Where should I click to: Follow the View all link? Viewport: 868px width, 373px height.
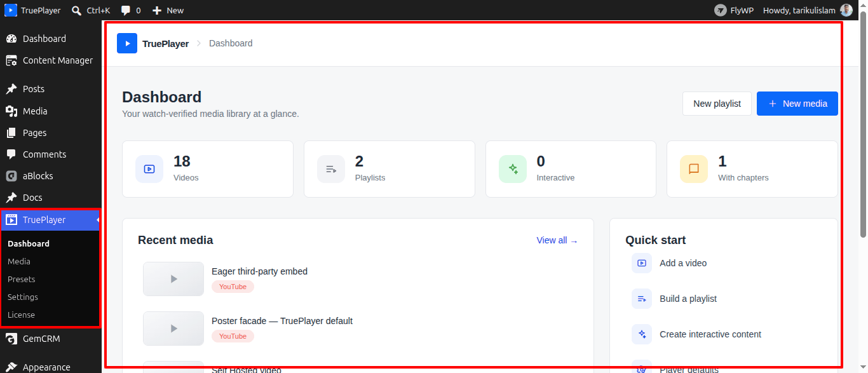557,240
